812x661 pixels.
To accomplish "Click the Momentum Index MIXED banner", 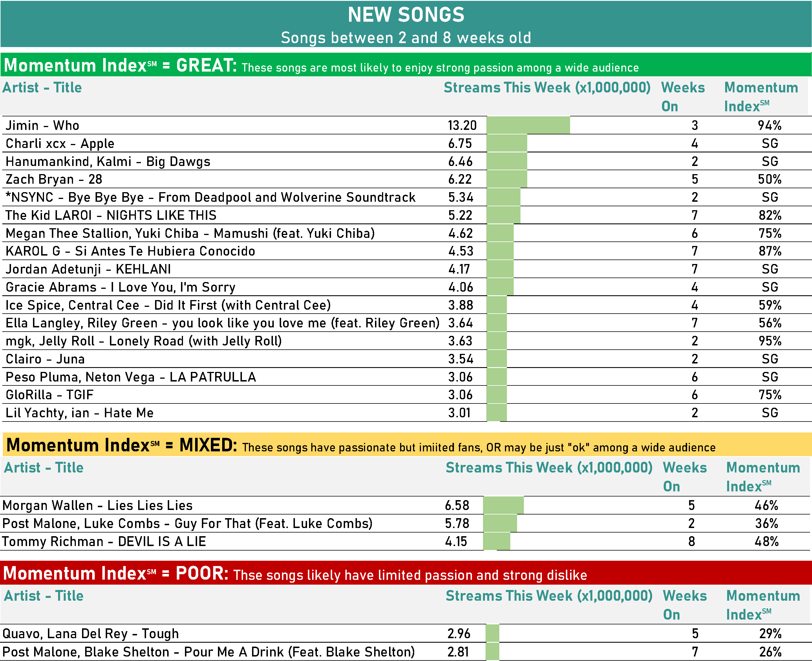I will [407, 444].
